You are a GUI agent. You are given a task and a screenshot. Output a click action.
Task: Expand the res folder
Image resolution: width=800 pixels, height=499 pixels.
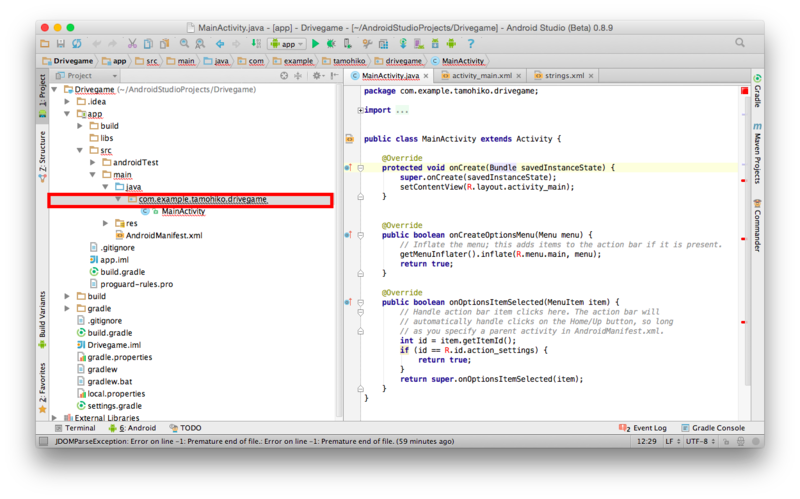[x=105, y=223]
